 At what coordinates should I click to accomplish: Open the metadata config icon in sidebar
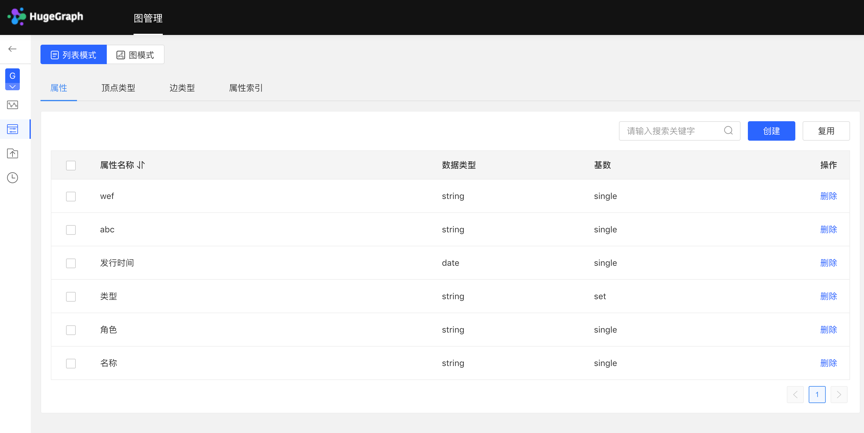pyautogui.click(x=12, y=129)
